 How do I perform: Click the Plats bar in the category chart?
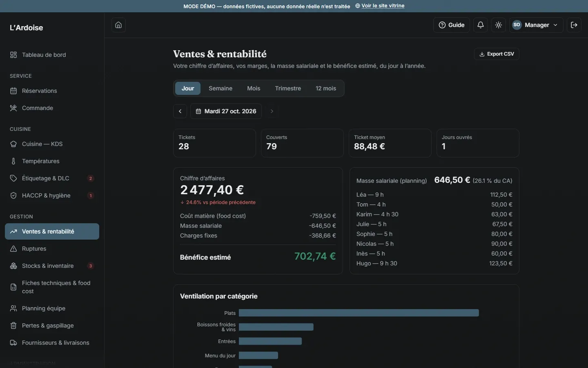coord(359,313)
